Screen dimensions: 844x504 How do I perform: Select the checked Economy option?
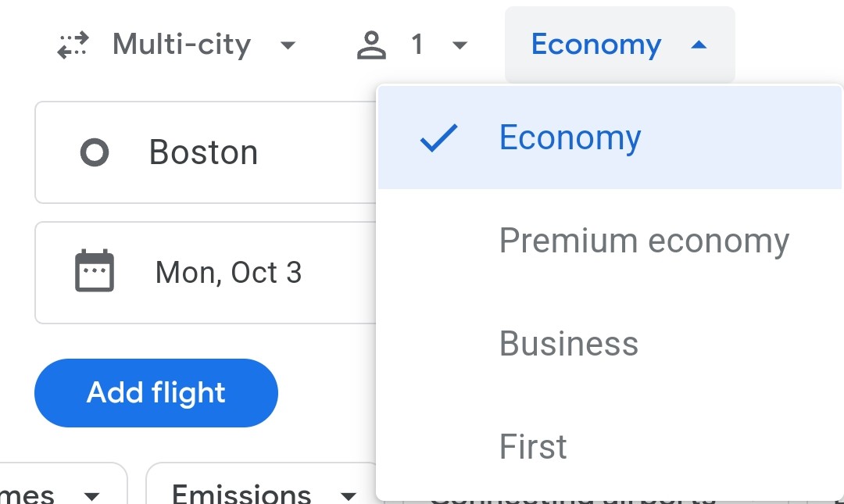click(610, 138)
